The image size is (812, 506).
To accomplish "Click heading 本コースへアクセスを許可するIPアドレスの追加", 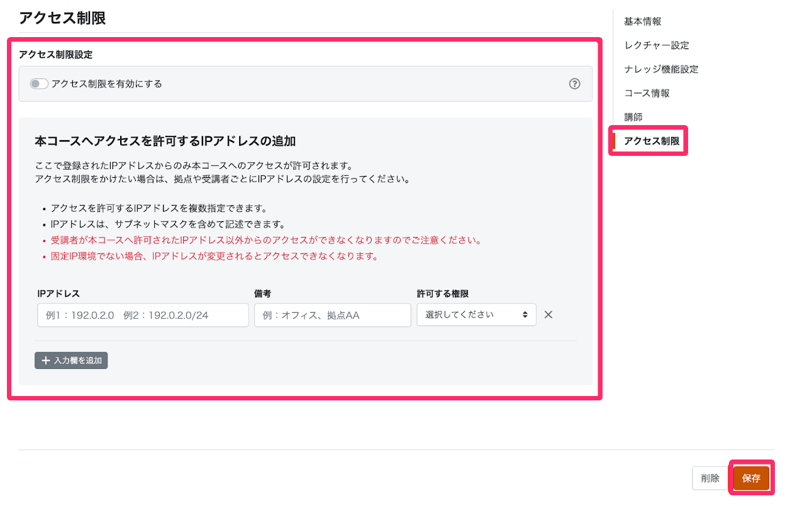I will [165, 140].
